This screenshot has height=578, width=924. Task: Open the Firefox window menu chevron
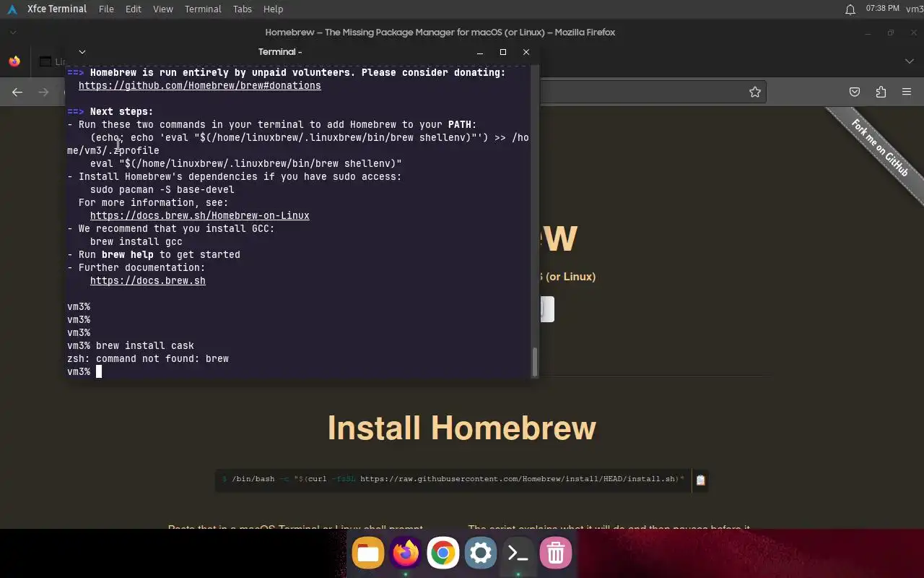pos(13,32)
